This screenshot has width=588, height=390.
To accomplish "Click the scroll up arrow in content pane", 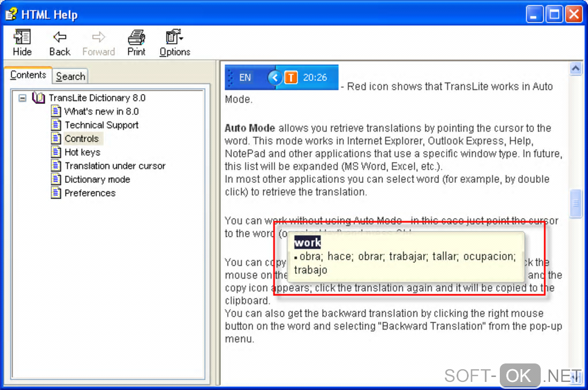I will pos(576,68).
